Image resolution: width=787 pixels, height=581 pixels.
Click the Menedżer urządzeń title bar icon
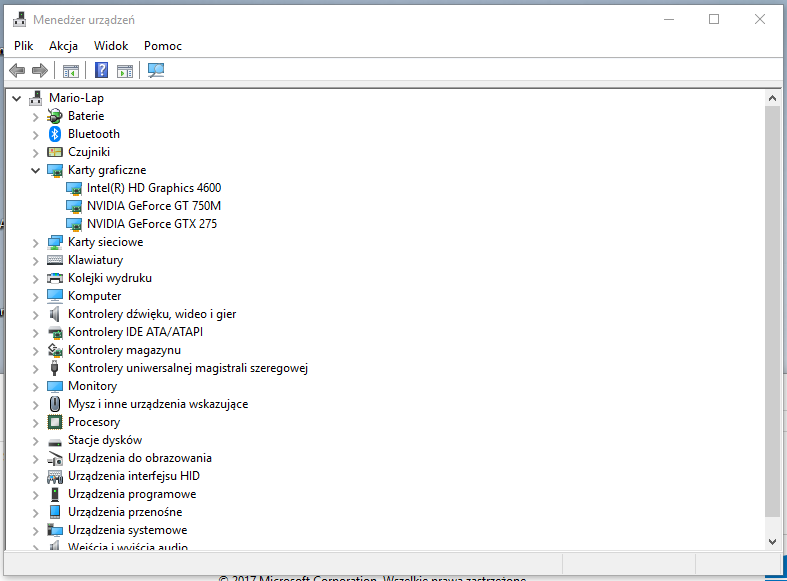pyautogui.click(x=20, y=20)
